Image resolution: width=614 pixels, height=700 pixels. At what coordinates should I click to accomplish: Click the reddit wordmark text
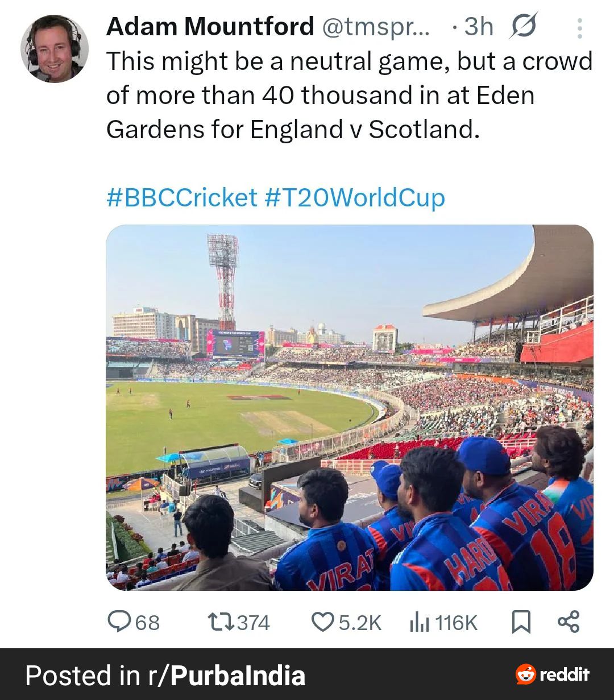[564, 674]
